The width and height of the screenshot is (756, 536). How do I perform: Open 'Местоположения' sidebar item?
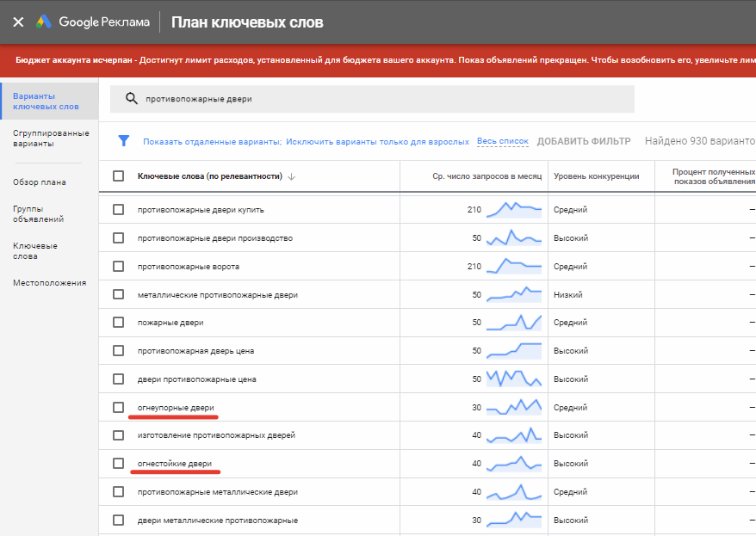tap(50, 283)
